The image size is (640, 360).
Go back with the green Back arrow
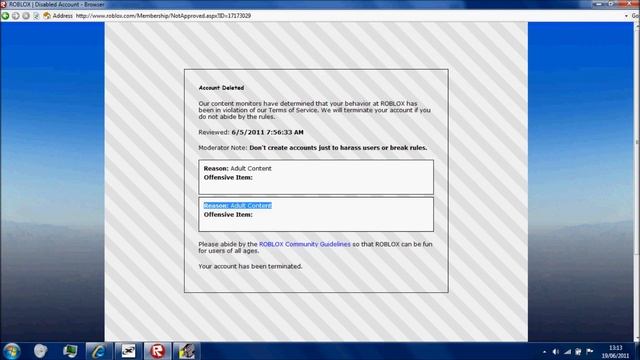(x=5, y=16)
